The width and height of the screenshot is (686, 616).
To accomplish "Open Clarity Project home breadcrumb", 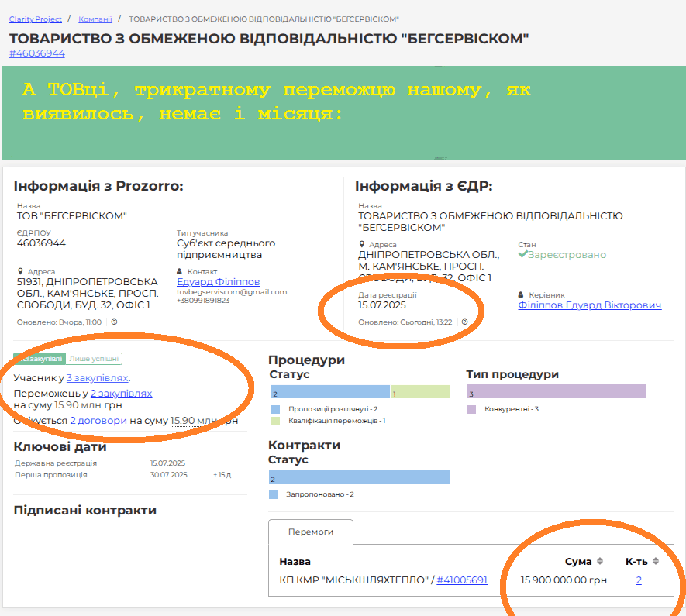I will [x=36, y=18].
